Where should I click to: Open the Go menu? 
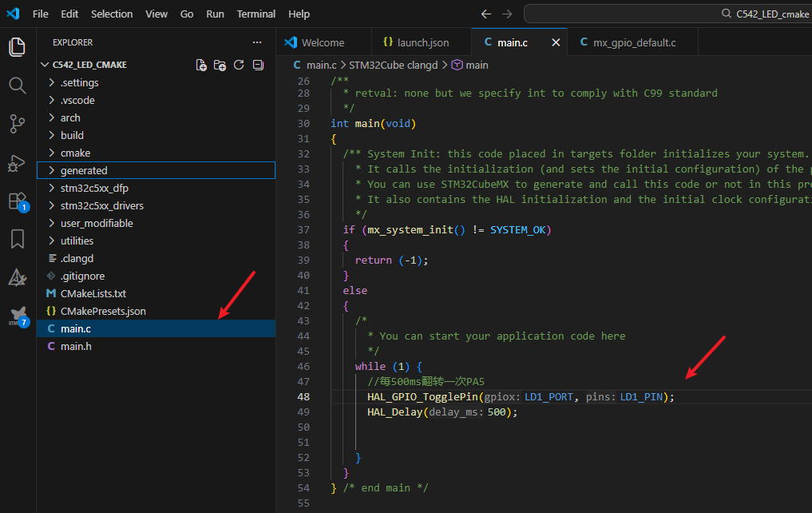(187, 14)
